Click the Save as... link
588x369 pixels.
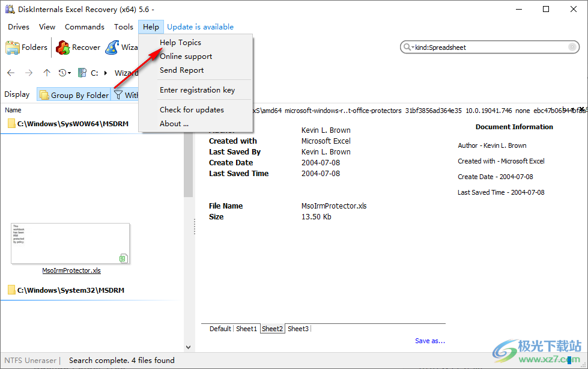click(x=430, y=341)
